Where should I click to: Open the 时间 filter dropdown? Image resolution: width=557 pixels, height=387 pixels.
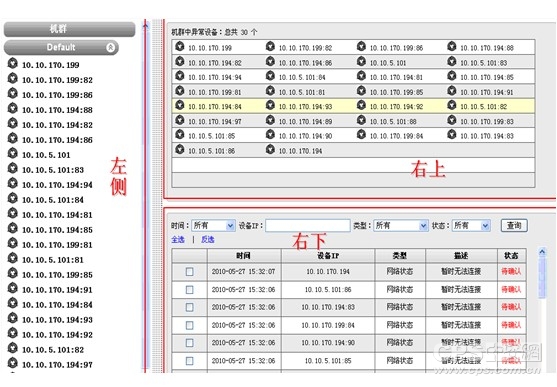coord(213,225)
